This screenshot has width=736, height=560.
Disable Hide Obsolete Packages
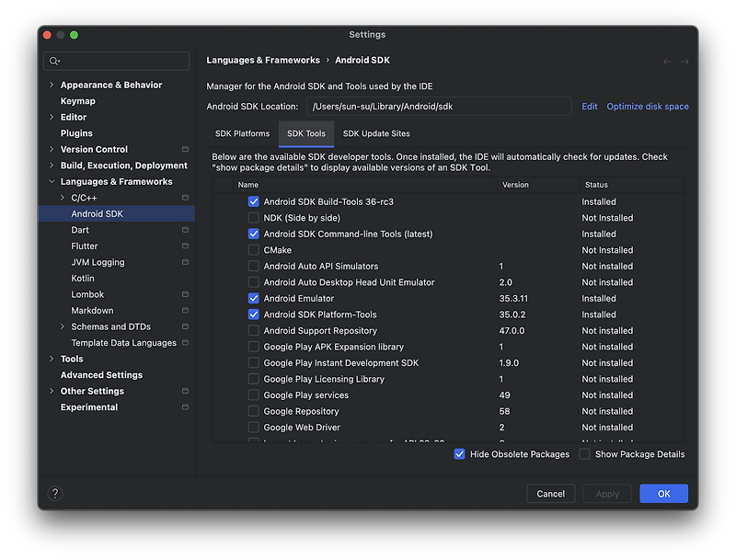(x=460, y=453)
